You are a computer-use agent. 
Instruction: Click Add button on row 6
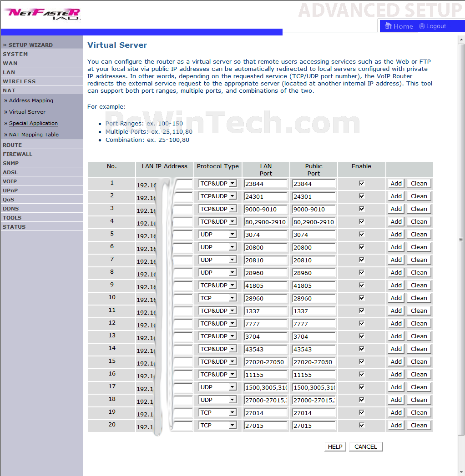pos(396,247)
